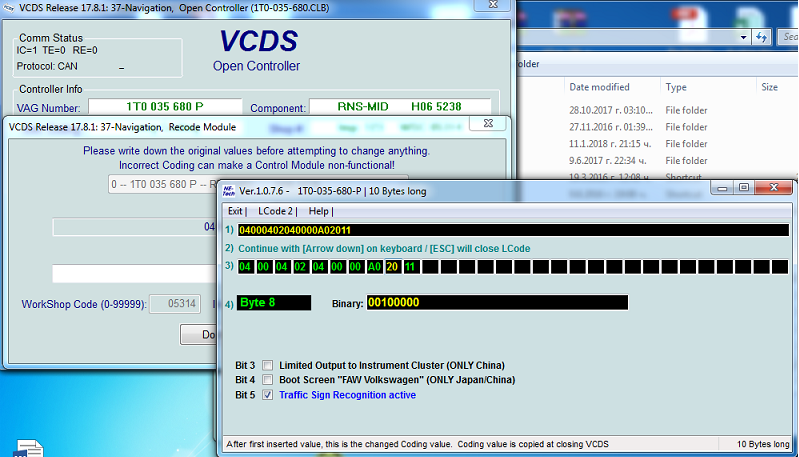799x457 pixels.
Task: Open the Exit menu in LCode
Action: (x=236, y=211)
